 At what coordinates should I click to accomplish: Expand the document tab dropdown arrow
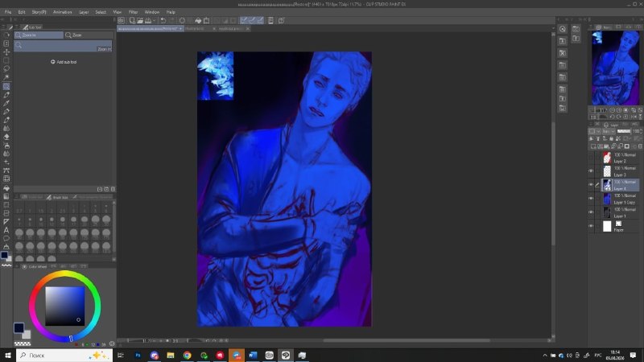[x=180, y=29]
